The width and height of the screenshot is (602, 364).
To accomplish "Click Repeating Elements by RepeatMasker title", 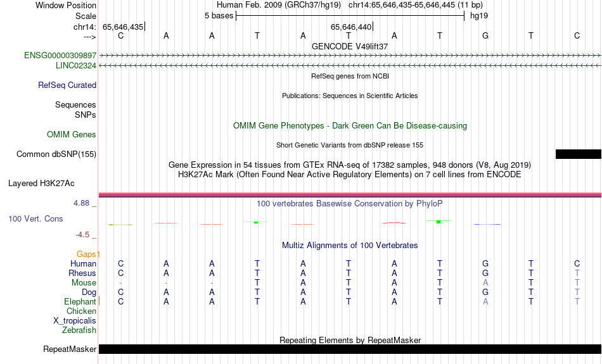I will pyautogui.click(x=350, y=340).
